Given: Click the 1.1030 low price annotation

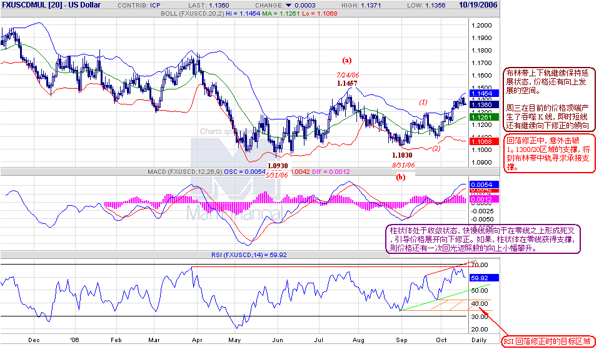Looking at the screenshot, I should (x=402, y=155).
